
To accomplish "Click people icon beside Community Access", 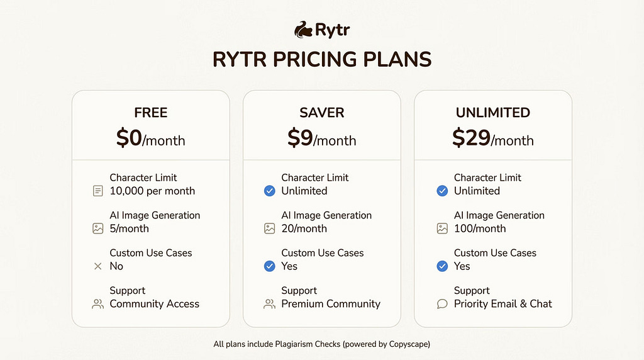I will 97,304.
